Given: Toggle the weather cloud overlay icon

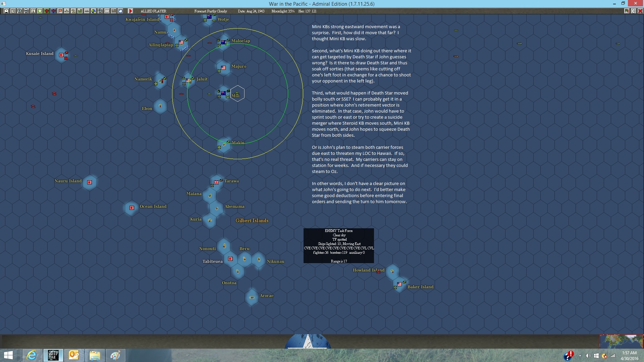Looking at the screenshot, I should pyautogui.click(x=120, y=11).
